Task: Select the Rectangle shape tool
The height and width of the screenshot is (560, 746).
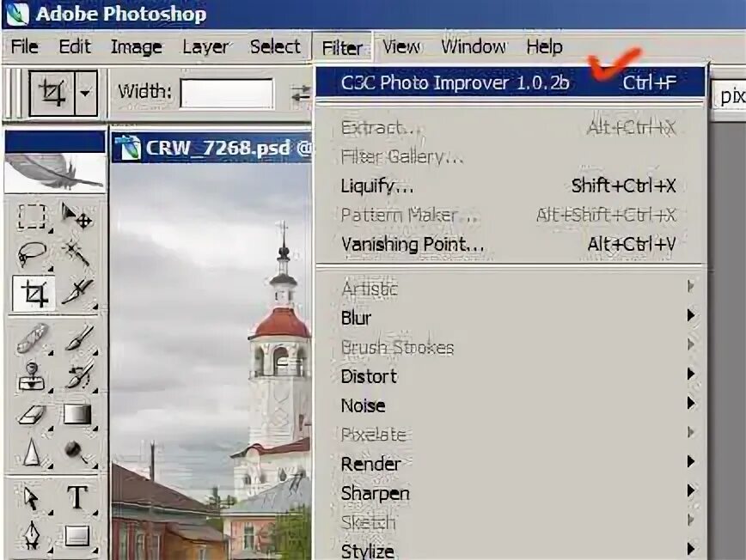Action: coord(77,536)
